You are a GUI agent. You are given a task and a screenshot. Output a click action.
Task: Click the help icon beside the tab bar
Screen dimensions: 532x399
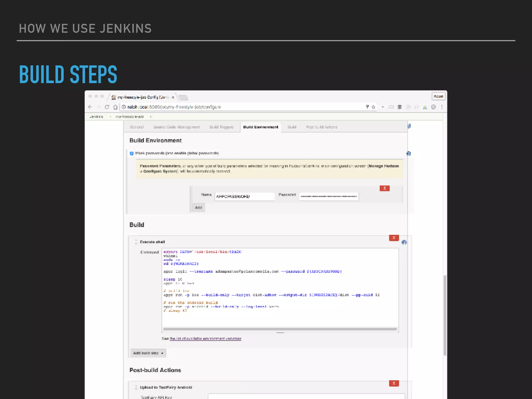[x=409, y=126]
